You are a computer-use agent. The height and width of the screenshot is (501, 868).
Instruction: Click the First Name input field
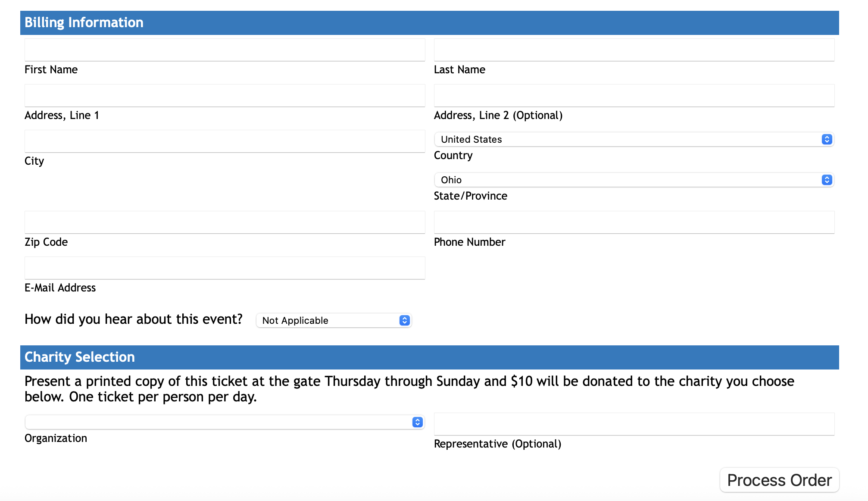click(225, 50)
